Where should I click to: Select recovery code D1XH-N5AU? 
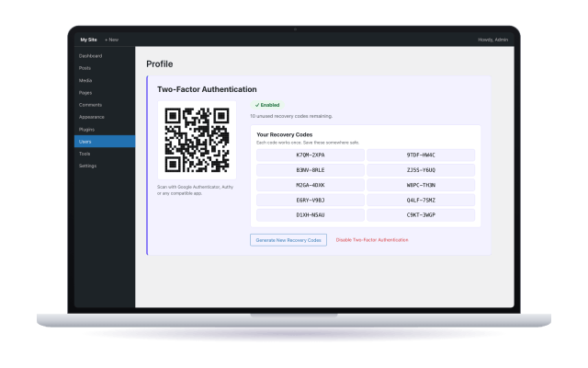pyautogui.click(x=311, y=214)
